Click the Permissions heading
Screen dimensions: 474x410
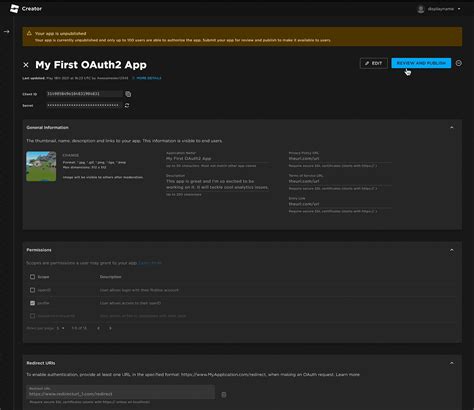pos(39,250)
